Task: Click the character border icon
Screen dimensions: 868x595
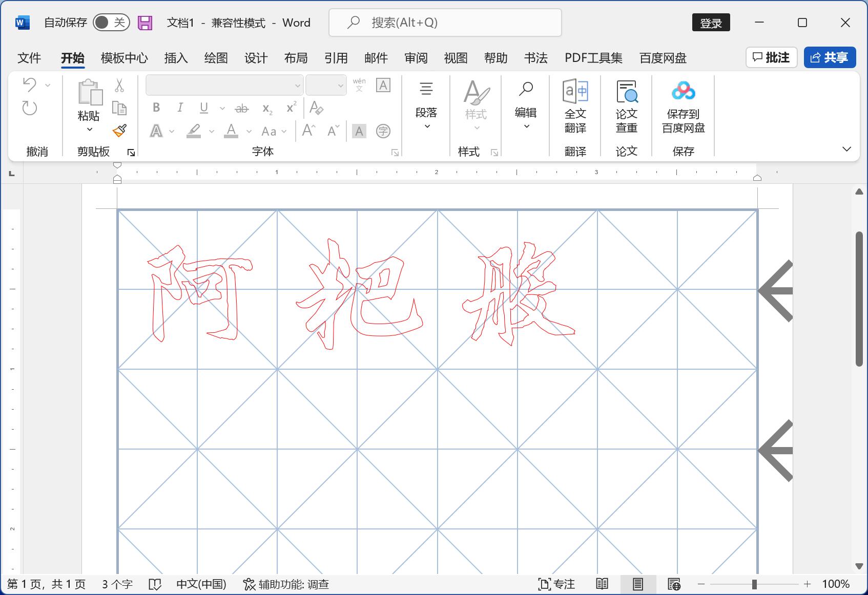Action: [383, 85]
